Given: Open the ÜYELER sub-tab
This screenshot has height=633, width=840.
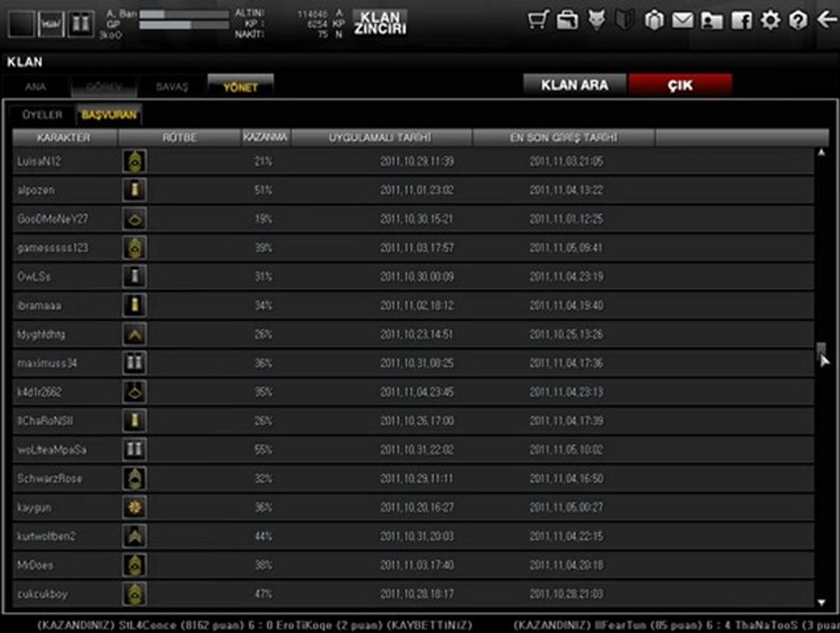Looking at the screenshot, I should coord(42,114).
